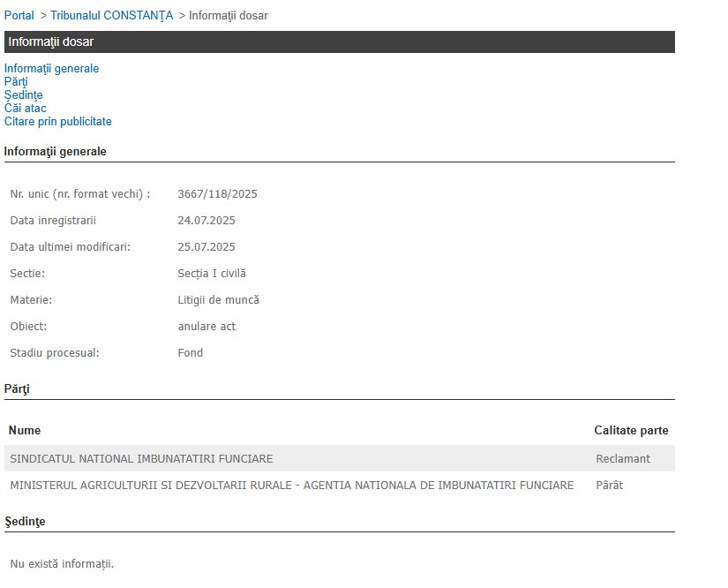Viewport: 728px width, 588px height.
Task: Click registration date 24.07.2025
Action: pos(206,220)
